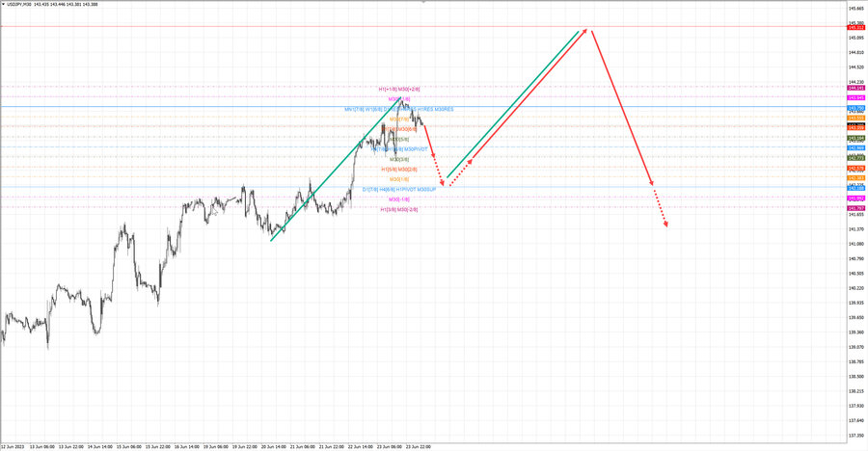Screen dimensions: 868x451
Task: Select the green 143.164 price tag
Action: click(856, 138)
